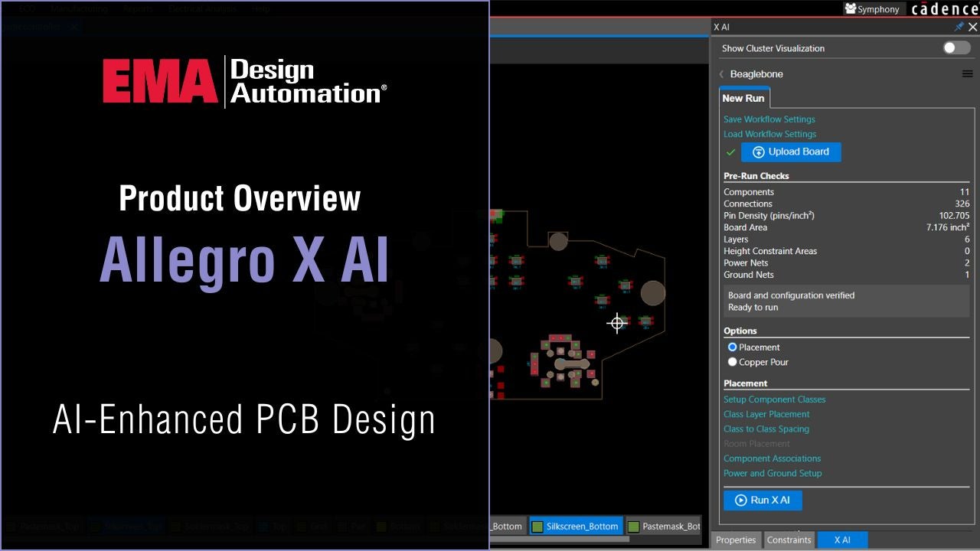Close the X AI panel

coord(973,27)
